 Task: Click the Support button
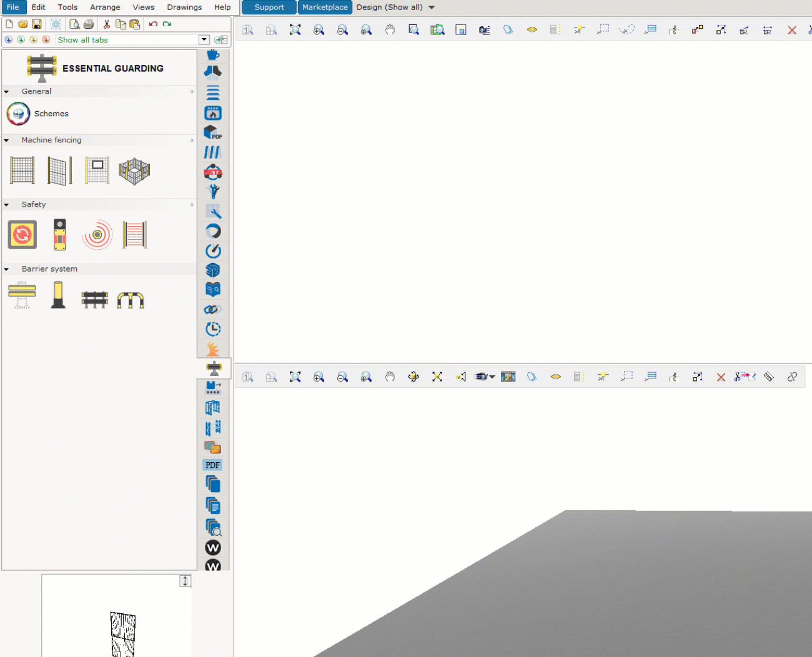point(269,7)
